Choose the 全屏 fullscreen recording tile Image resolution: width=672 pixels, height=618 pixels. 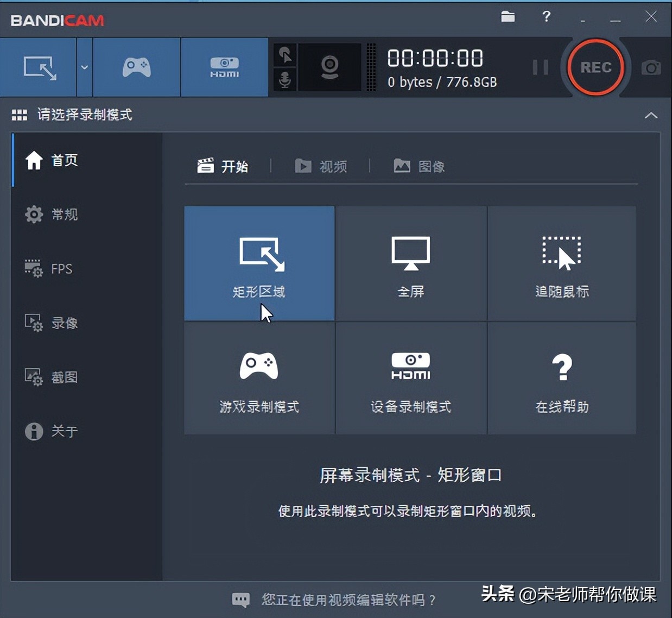tap(411, 263)
